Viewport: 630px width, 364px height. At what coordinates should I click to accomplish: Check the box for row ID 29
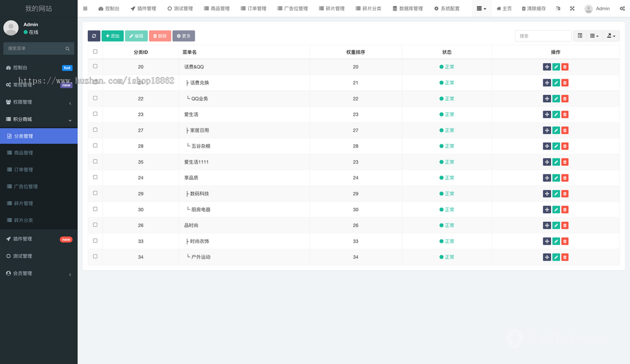click(x=95, y=193)
